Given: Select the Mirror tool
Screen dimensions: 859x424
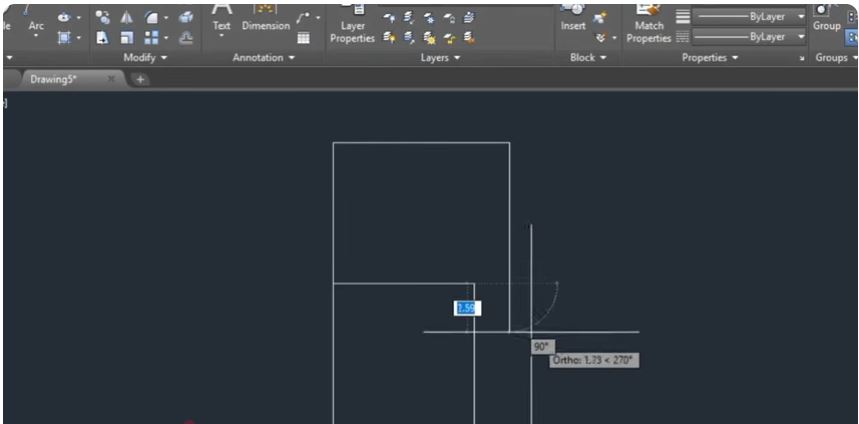Looking at the screenshot, I should click(x=126, y=18).
